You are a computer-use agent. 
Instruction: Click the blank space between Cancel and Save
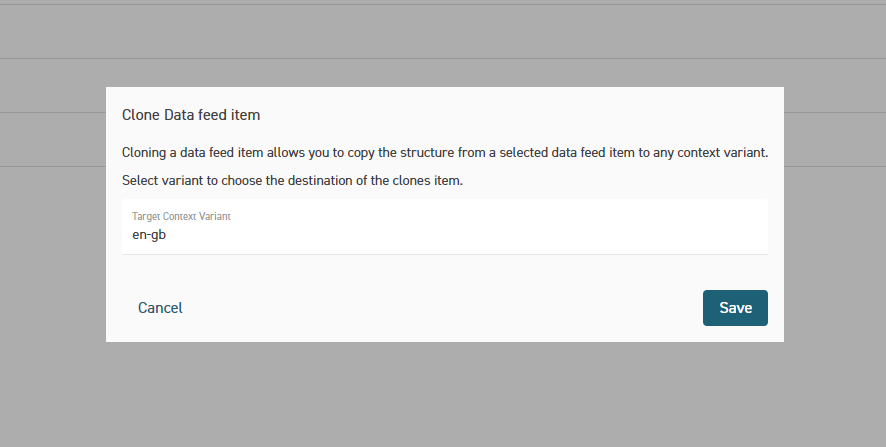click(x=440, y=308)
